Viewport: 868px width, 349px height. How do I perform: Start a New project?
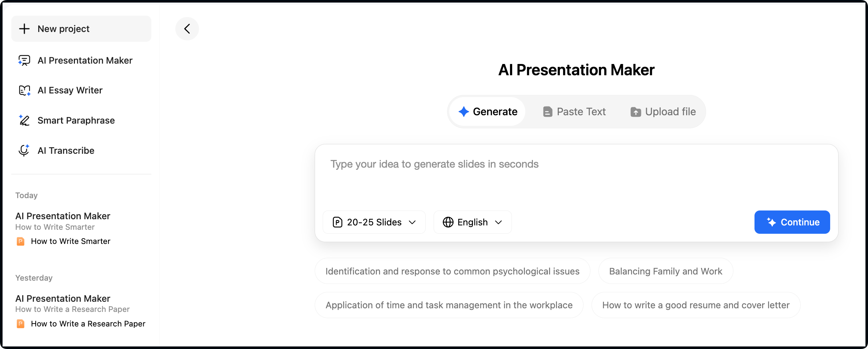81,29
